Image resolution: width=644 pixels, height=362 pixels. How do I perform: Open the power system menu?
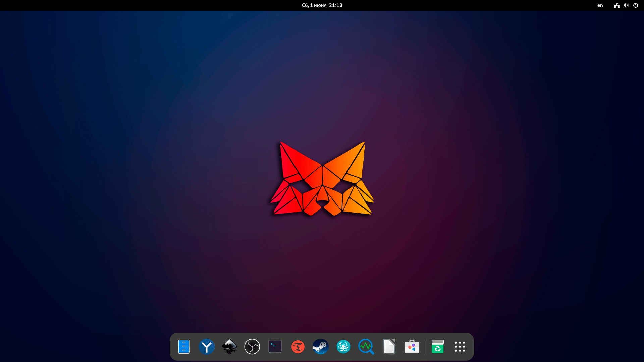(x=636, y=5)
